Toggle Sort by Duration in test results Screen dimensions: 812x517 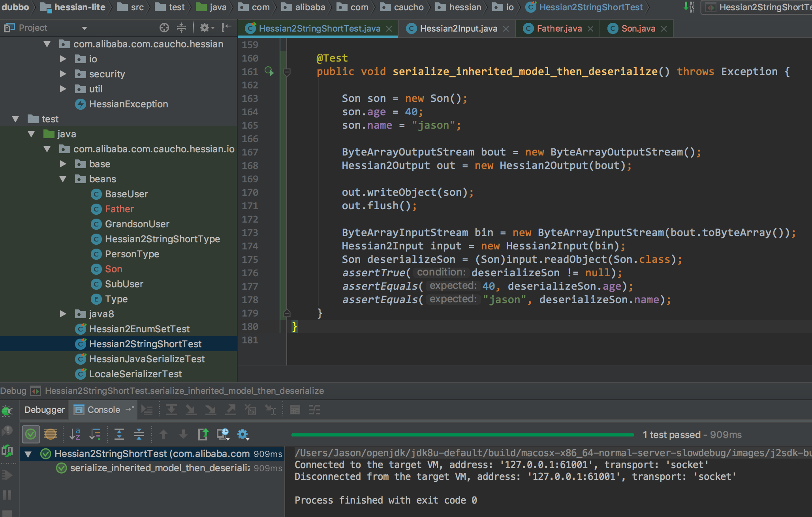[95, 435]
